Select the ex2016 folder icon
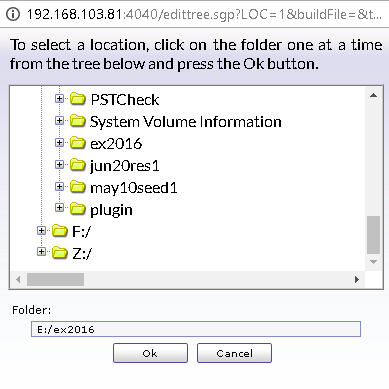Screen dimensions: 389x389 tap(78, 143)
